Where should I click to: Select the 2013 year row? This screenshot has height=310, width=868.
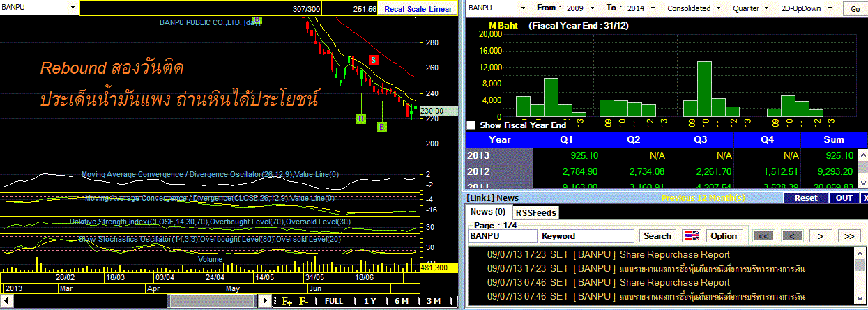499,155
